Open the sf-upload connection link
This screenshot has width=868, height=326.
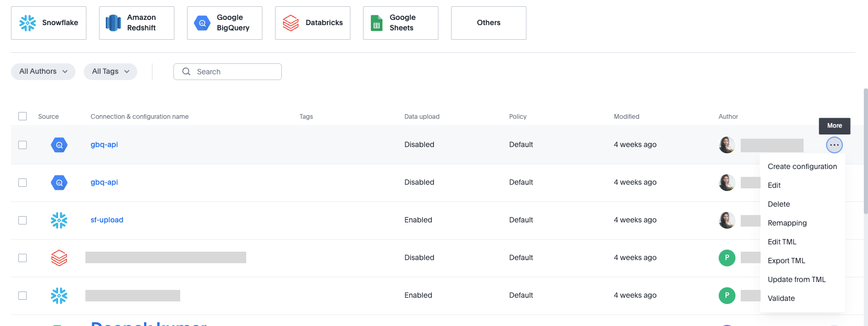107,220
